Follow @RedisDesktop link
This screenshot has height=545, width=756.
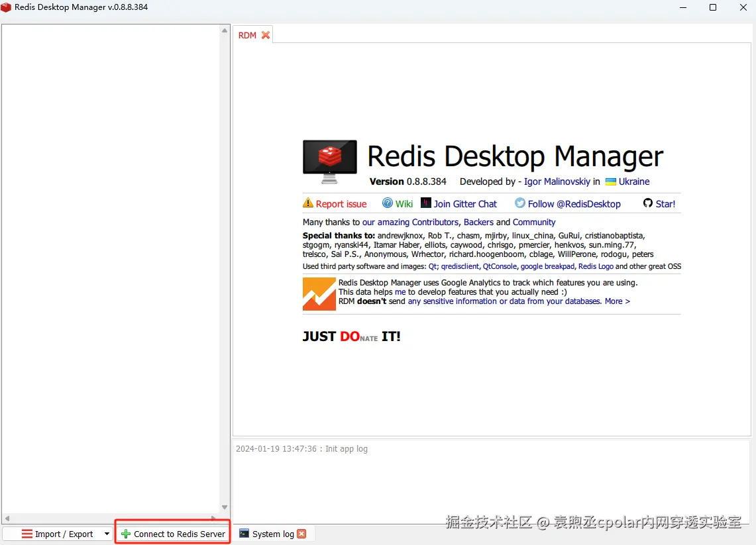click(x=574, y=204)
